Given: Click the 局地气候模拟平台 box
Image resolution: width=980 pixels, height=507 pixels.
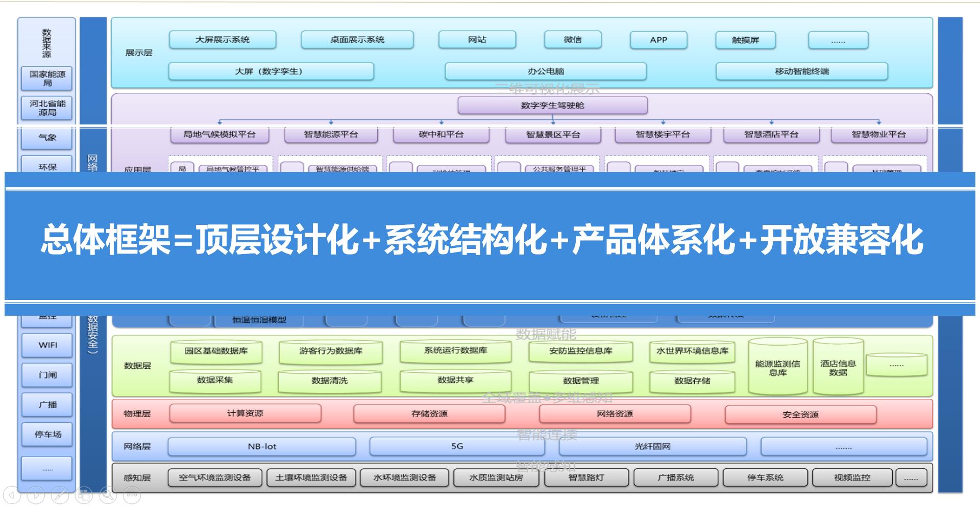Looking at the screenshot, I should tap(219, 135).
